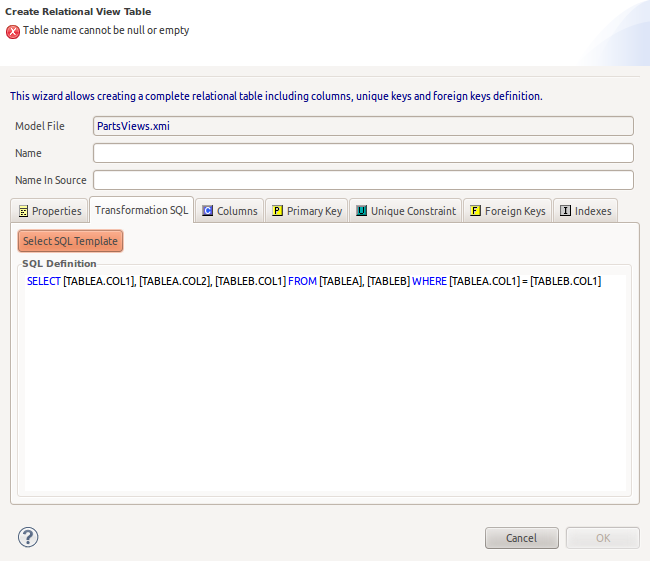Open the Properties tab
The width and height of the screenshot is (650, 561).
(x=50, y=211)
